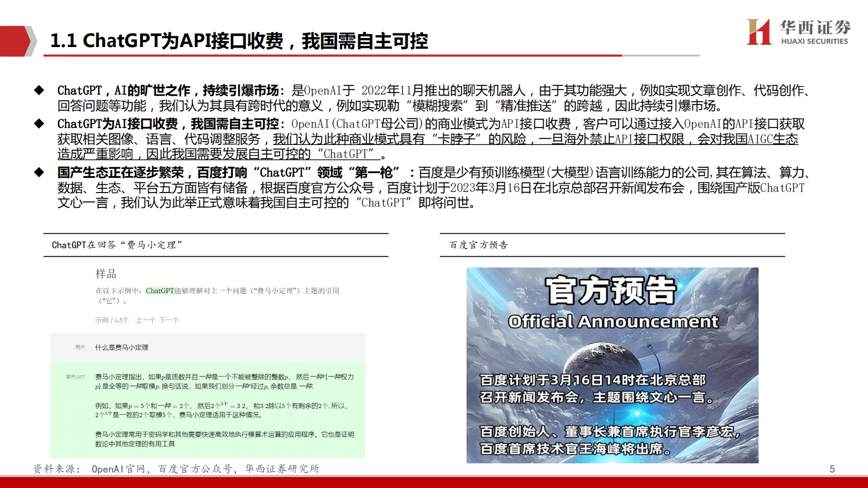868x488 pixels.
Task: Click the poster text "百度计划于3月16日14时在北京总部"
Action: click(593, 380)
